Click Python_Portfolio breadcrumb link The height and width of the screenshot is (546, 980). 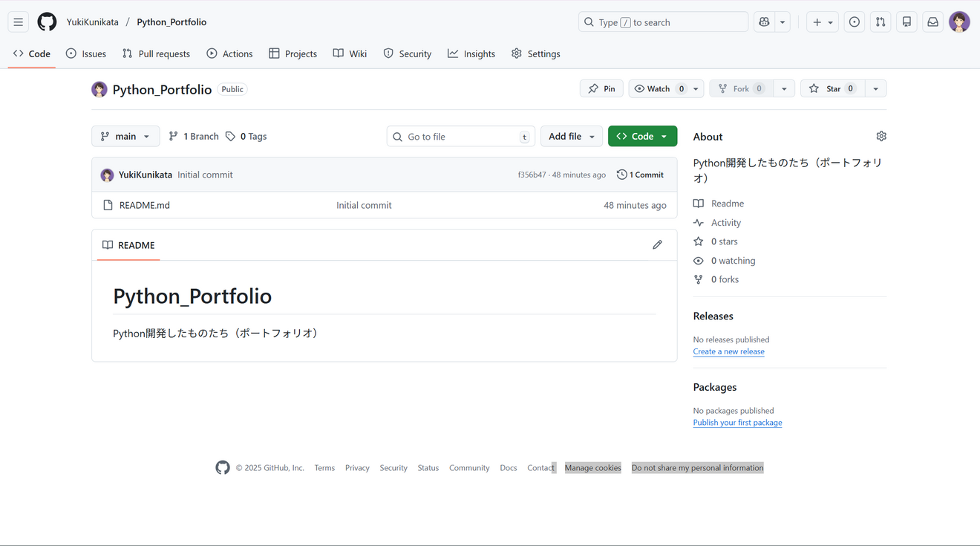[x=171, y=22]
